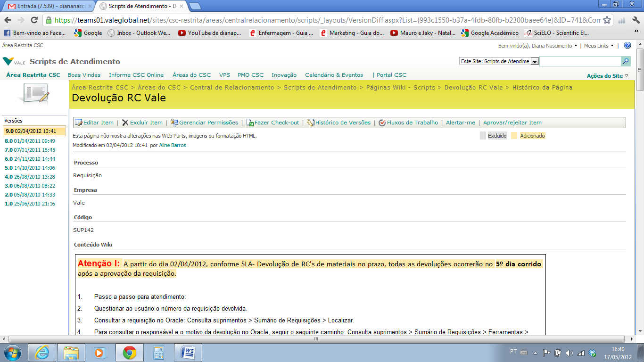The image size is (644, 362).
Task: Click the Excluir Item X icon
Action: pyautogui.click(x=125, y=123)
